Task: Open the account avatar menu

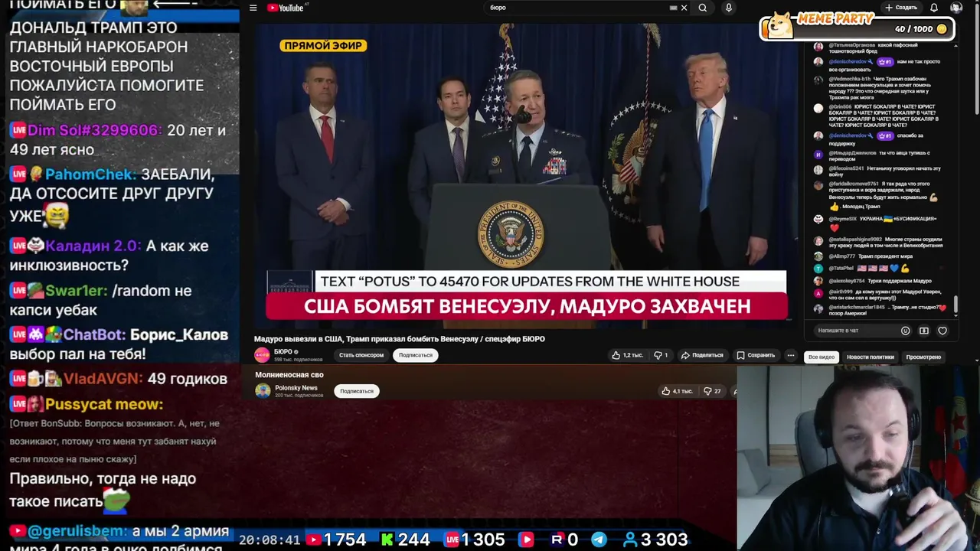Action: coord(955,8)
